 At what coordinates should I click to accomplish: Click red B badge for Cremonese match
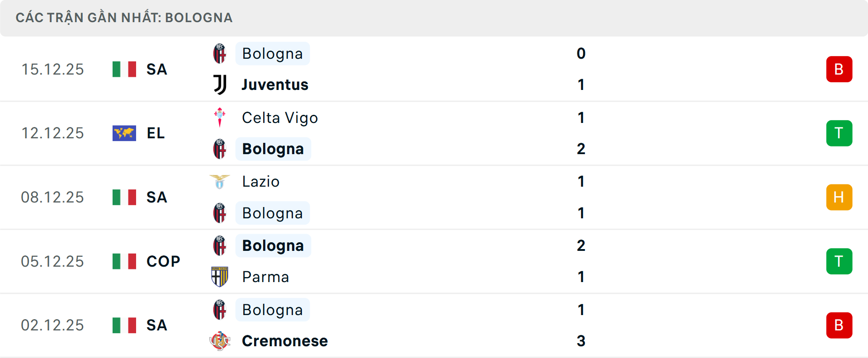click(839, 325)
